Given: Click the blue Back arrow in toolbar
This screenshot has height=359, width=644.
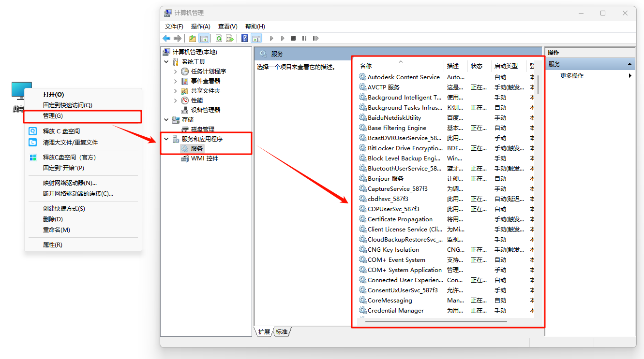Looking at the screenshot, I should [166, 38].
